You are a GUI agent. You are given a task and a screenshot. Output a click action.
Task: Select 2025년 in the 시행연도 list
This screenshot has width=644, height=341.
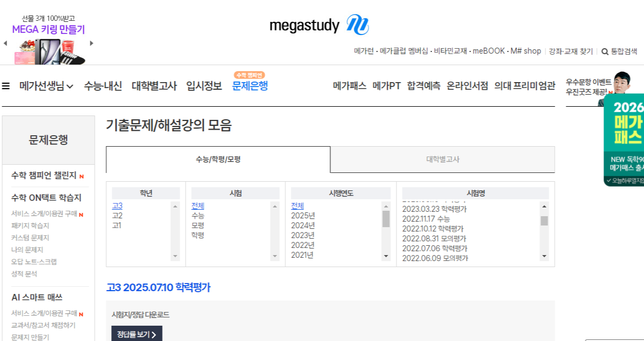(303, 216)
